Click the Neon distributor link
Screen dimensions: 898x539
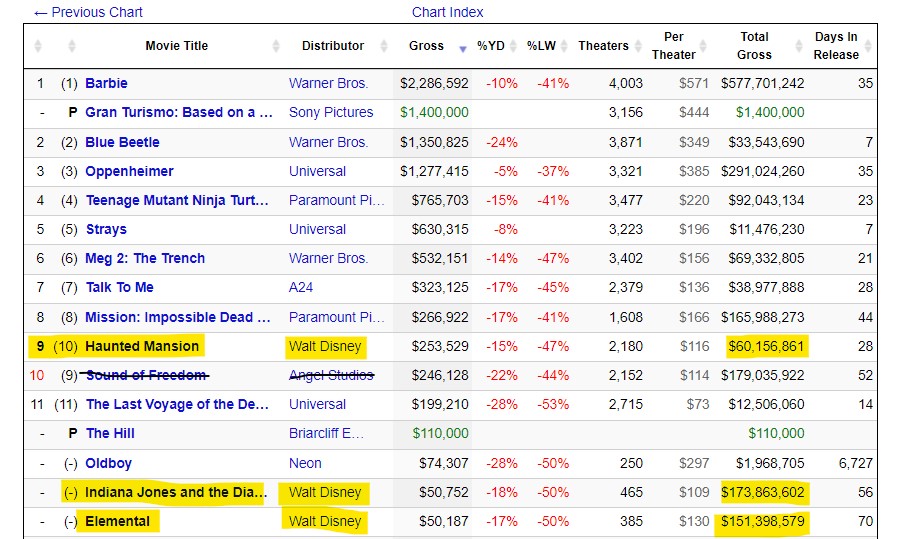305,463
